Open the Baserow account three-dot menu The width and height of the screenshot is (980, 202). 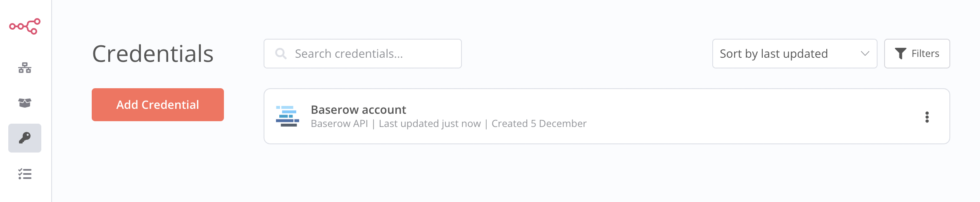click(927, 117)
